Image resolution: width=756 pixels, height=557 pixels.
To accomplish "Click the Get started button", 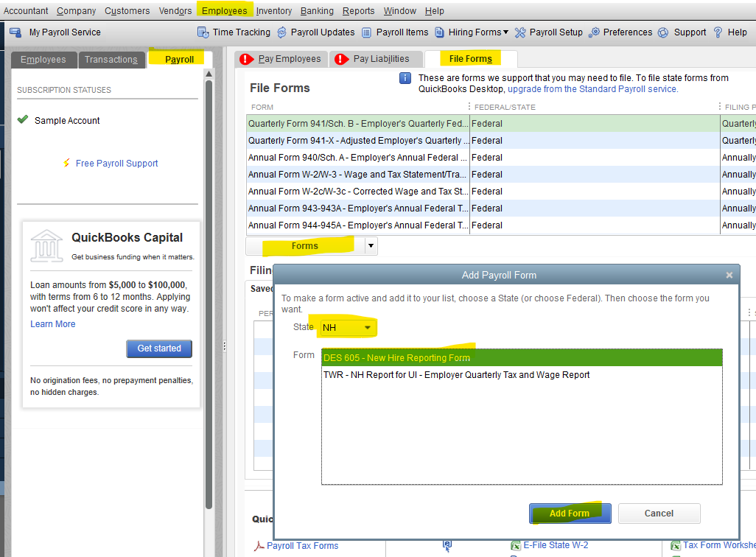I will [x=159, y=348].
